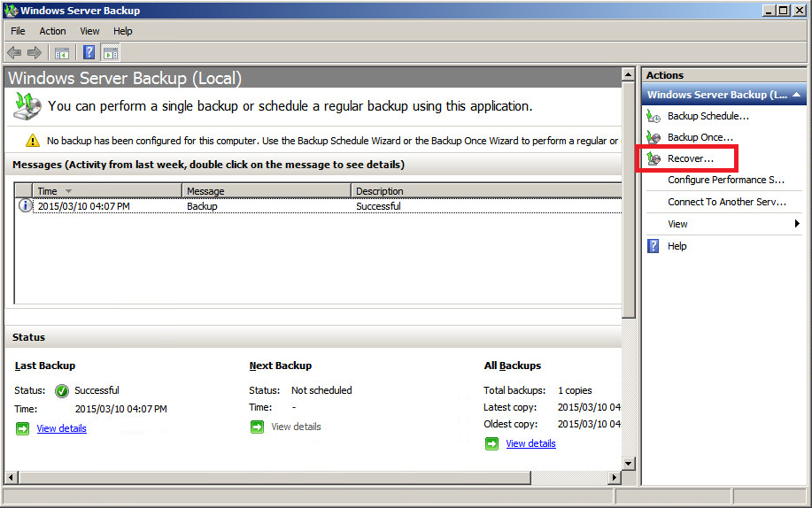812x508 pixels.
Task: Maximize the Windows Server Backup window
Action: [x=784, y=11]
